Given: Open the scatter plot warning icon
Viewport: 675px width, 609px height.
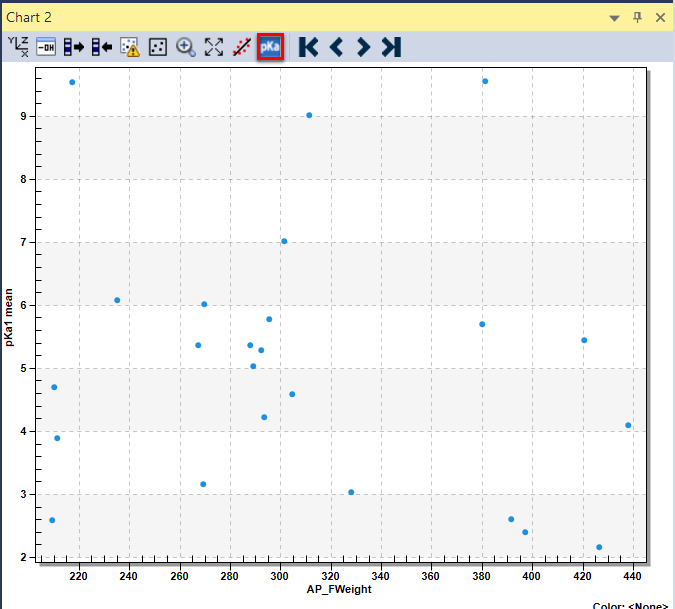Looking at the screenshot, I should point(130,46).
